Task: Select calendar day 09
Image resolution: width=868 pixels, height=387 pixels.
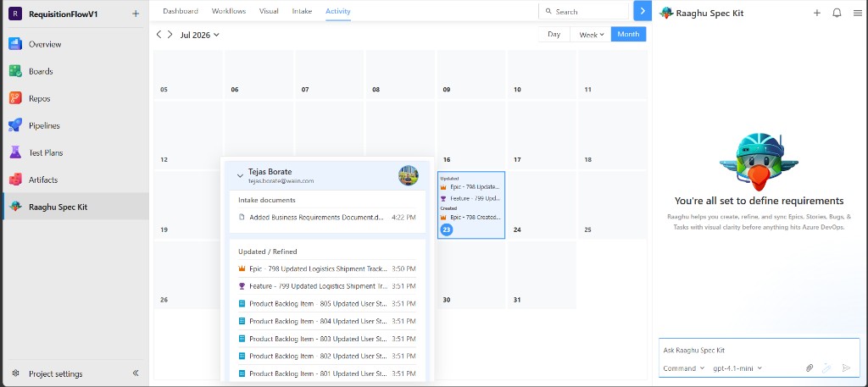Action: (x=471, y=75)
